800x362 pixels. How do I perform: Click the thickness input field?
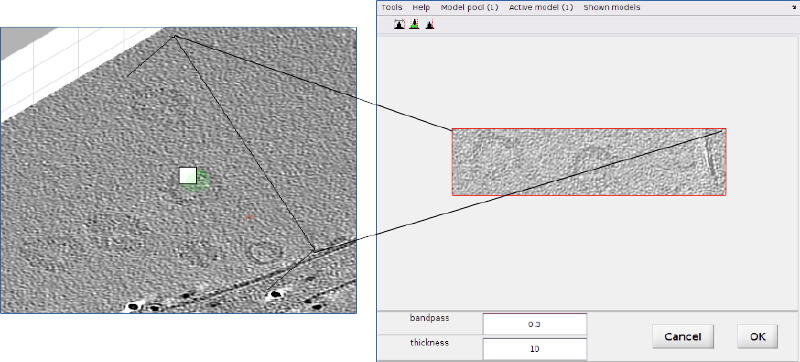535,349
